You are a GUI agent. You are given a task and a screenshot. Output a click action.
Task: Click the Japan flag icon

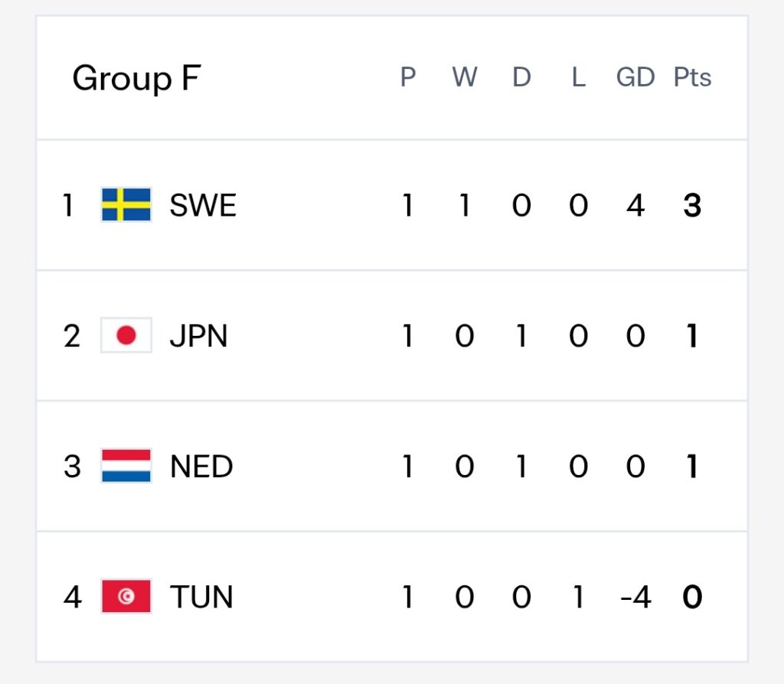126,335
